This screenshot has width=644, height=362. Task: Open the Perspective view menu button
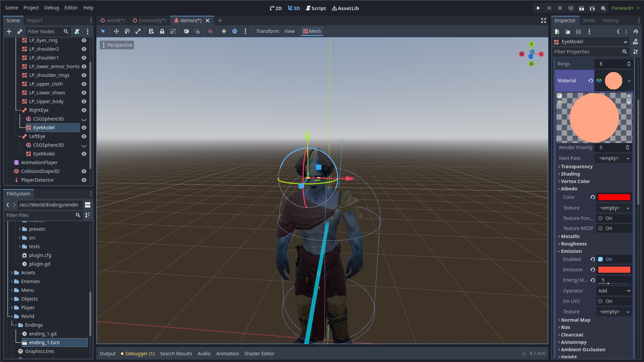pyautogui.click(x=117, y=45)
